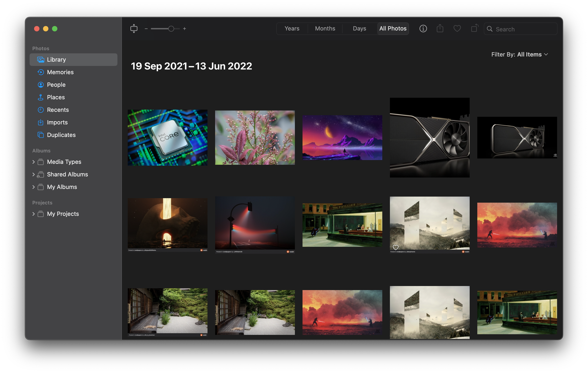Select the Days view tab
Image resolution: width=588 pixels, height=373 pixels.
click(359, 28)
